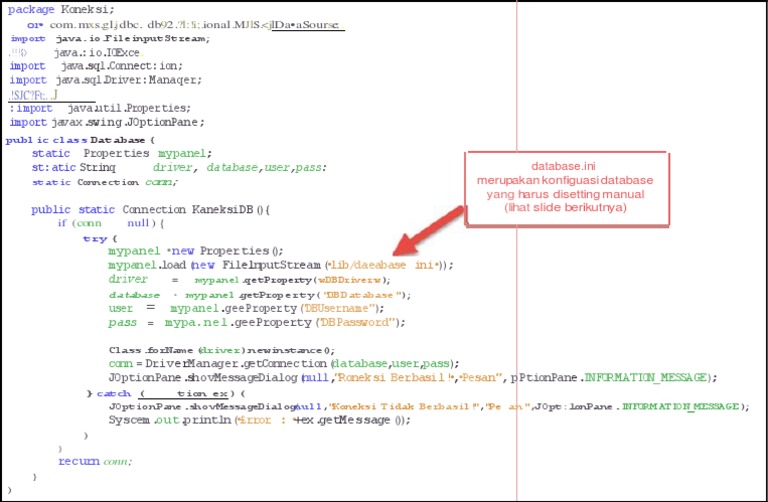Select the java.io.FileInputStream import line

pos(110,38)
